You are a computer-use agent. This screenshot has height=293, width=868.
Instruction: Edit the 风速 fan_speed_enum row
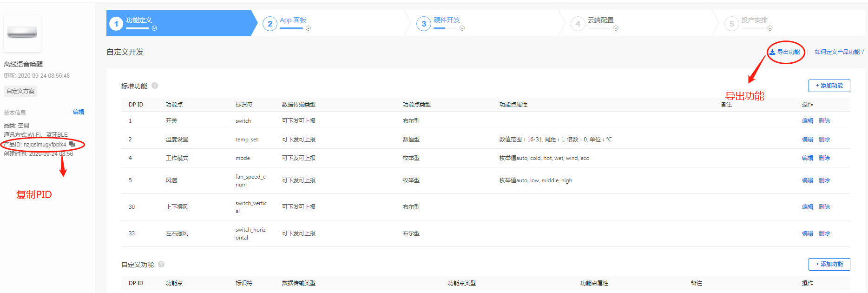(x=808, y=180)
